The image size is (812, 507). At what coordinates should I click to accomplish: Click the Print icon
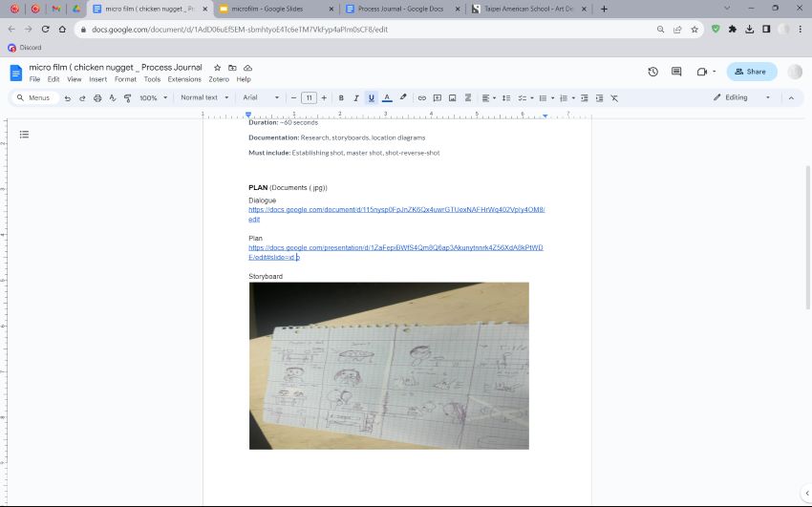click(97, 97)
